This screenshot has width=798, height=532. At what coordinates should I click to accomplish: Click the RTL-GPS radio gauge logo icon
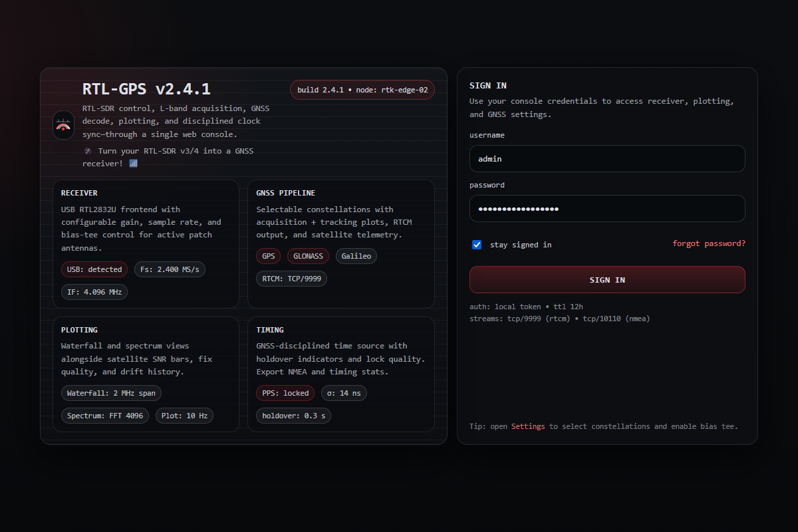(63, 125)
